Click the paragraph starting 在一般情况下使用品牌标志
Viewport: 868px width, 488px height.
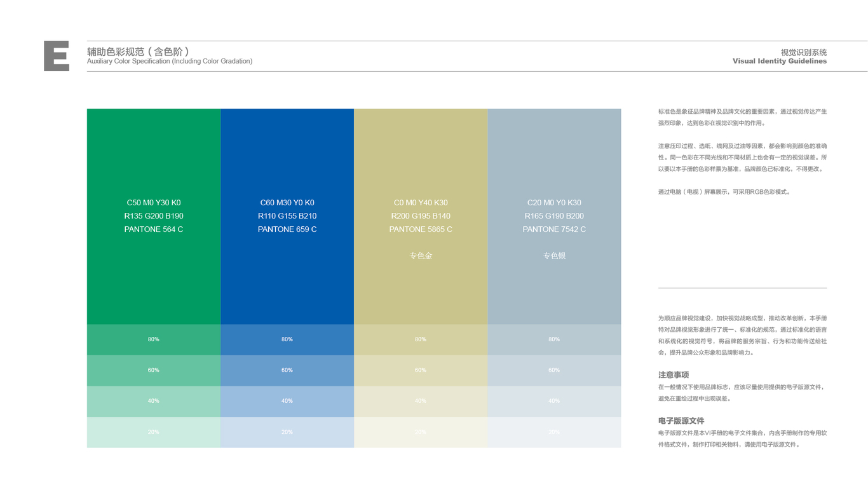click(743, 393)
